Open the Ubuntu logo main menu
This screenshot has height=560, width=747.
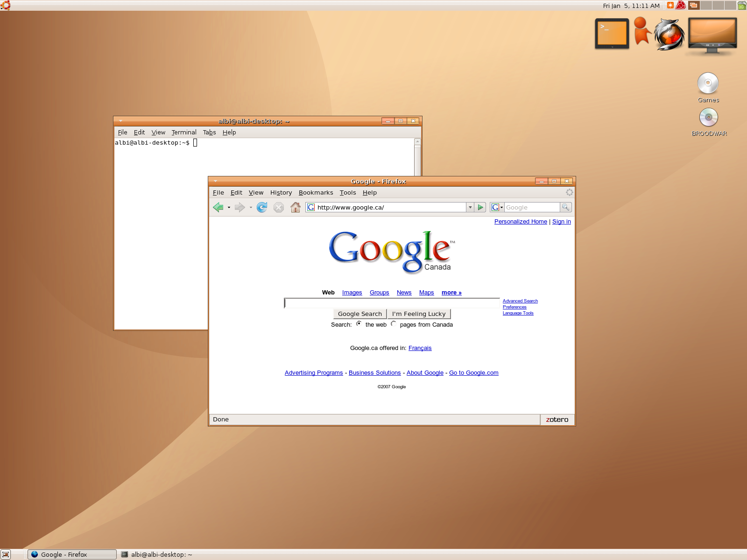(6, 5)
